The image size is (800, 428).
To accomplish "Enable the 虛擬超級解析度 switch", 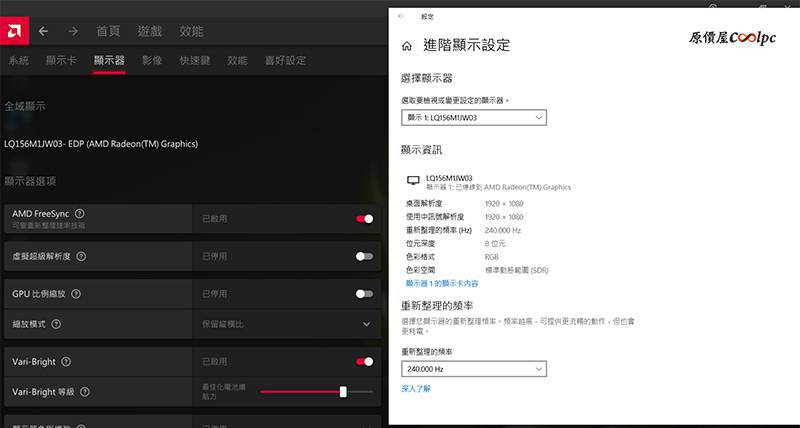I will tap(364, 256).
